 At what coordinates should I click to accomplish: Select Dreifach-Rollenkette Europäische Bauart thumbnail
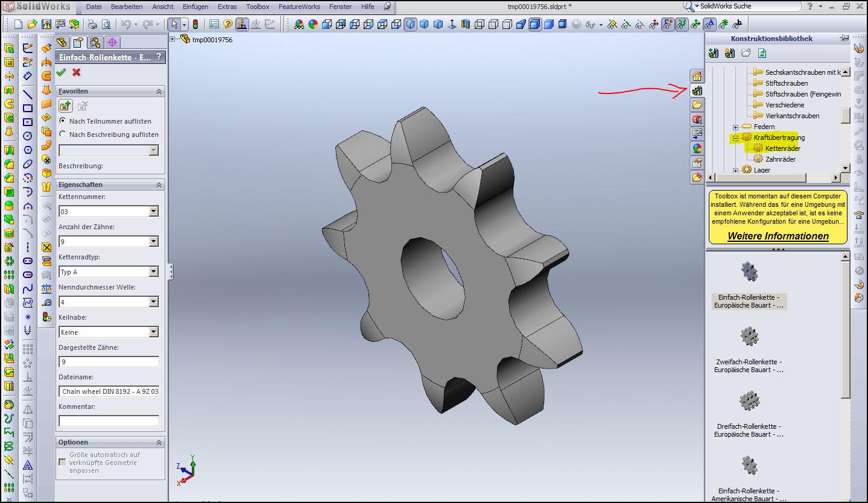[749, 400]
